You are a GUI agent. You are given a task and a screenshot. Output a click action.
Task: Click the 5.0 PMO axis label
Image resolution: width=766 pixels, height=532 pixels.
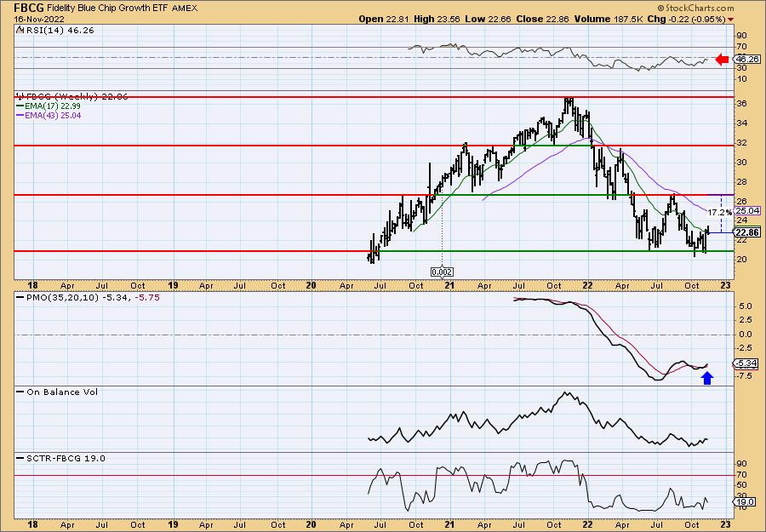point(745,306)
